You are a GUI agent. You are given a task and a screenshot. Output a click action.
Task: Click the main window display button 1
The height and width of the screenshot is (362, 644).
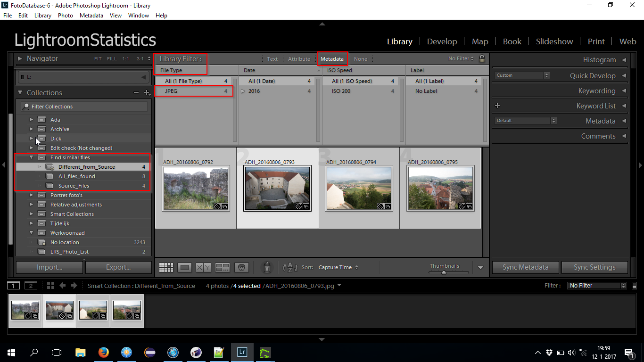pyautogui.click(x=14, y=286)
